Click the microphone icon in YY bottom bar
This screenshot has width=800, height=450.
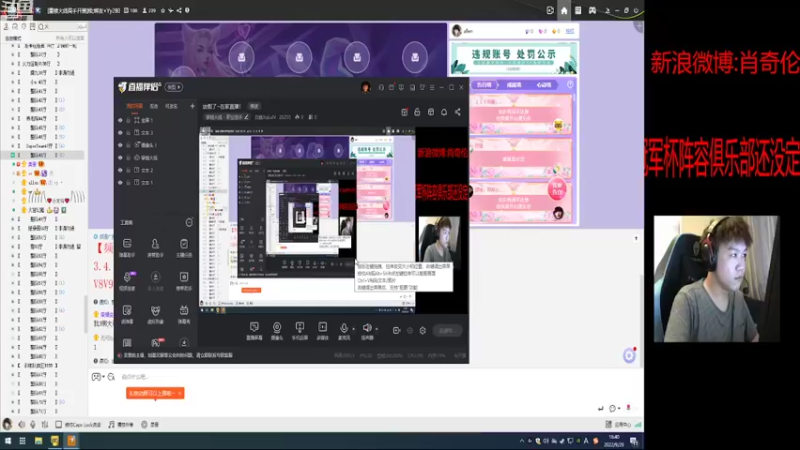pyautogui.click(x=33, y=424)
